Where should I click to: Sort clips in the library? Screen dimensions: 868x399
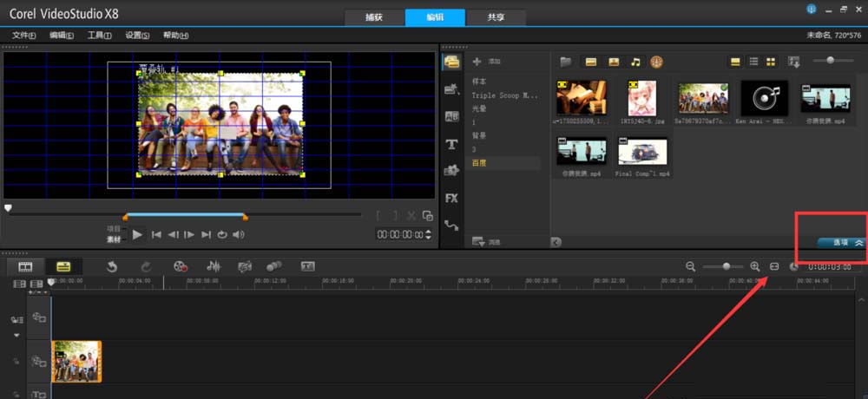pyautogui.click(x=794, y=62)
